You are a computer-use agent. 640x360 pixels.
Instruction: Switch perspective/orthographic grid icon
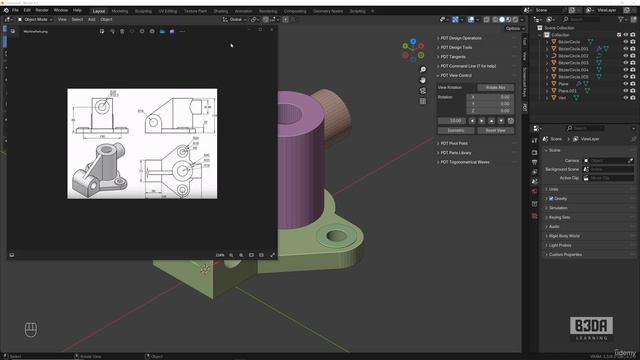pyautogui.click(x=423, y=101)
